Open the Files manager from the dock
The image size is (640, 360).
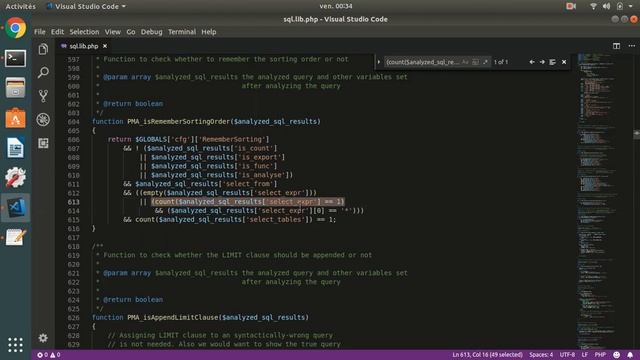tap(16, 88)
